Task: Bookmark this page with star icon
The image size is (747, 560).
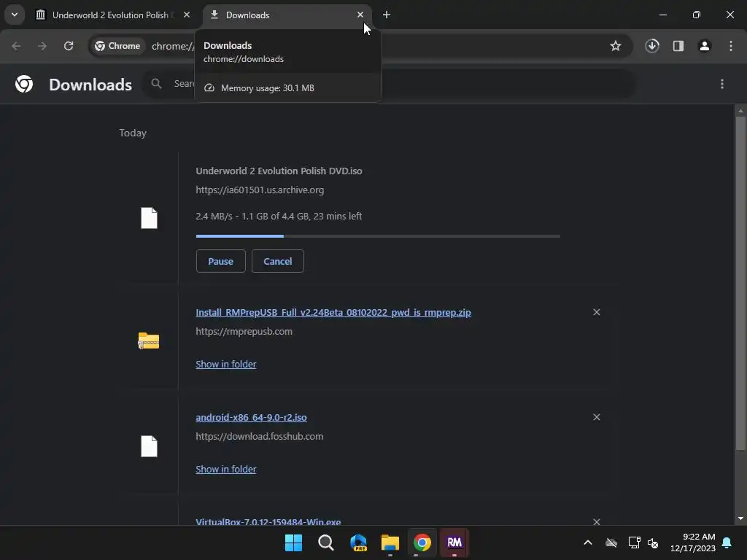Action: click(x=616, y=46)
